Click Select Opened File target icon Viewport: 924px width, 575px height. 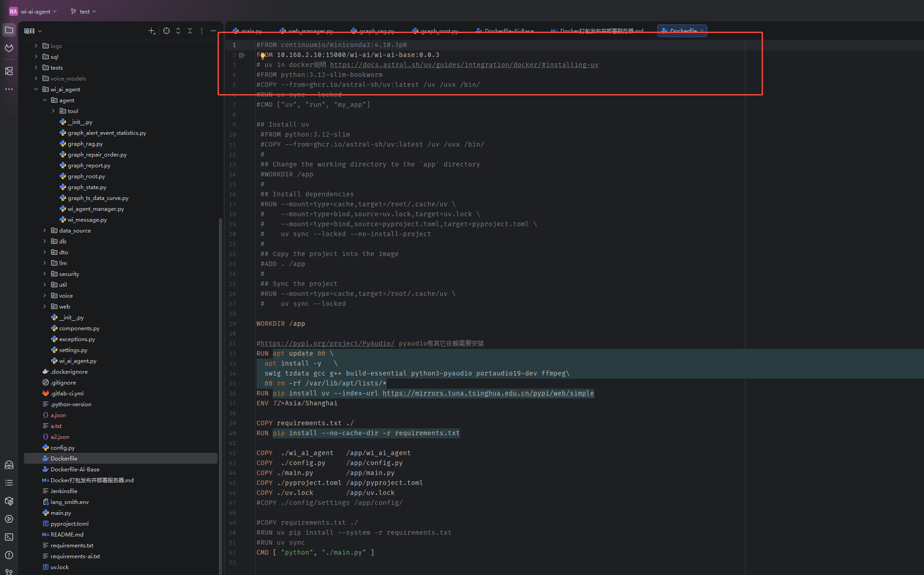[x=166, y=31]
